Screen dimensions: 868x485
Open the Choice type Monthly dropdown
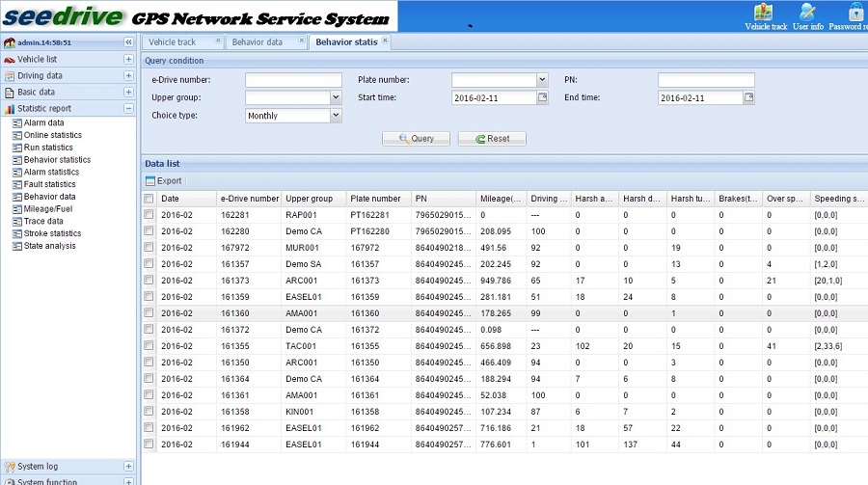tap(336, 115)
